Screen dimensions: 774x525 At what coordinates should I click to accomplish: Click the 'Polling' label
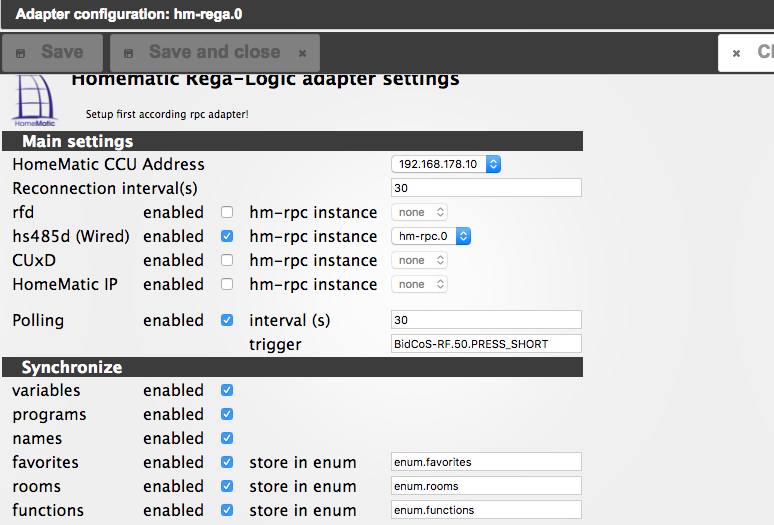38,321
